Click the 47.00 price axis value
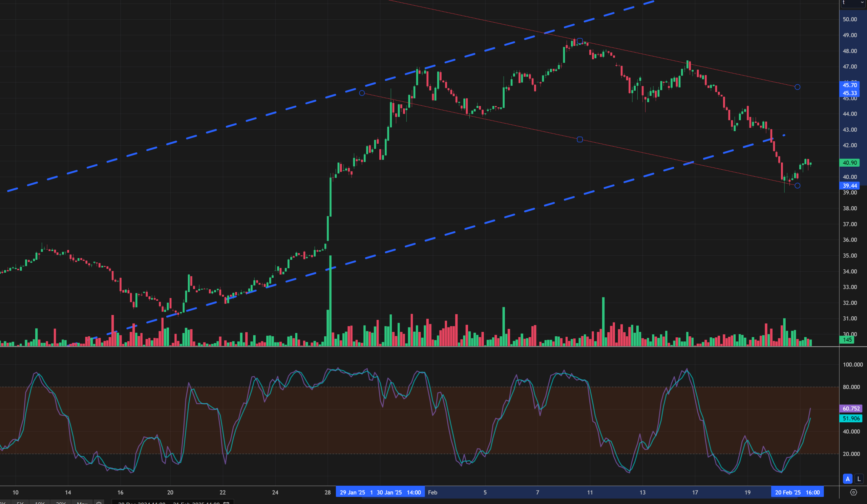867x504 pixels. pos(849,66)
